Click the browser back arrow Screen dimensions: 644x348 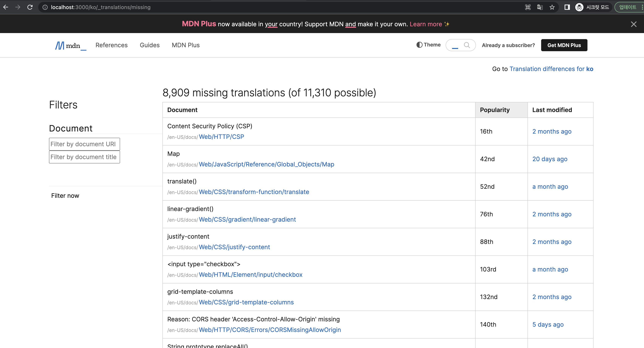6,7
